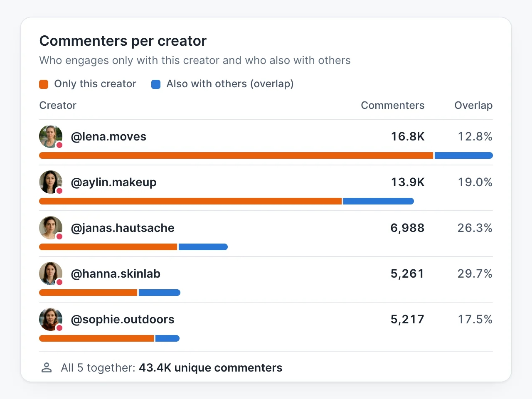Screen dimensions: 532x399
Task: Click the orange bar segment for @hanna.skinlab
Action: [x=88, y=293]
